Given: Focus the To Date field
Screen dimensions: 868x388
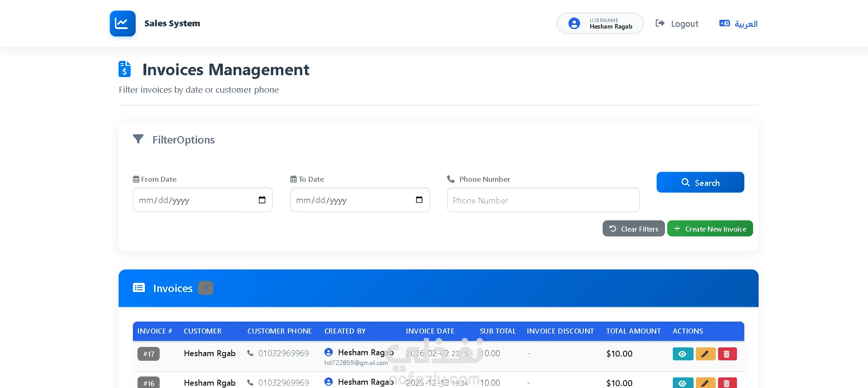Looking at the screenshot, I should 360,200.
